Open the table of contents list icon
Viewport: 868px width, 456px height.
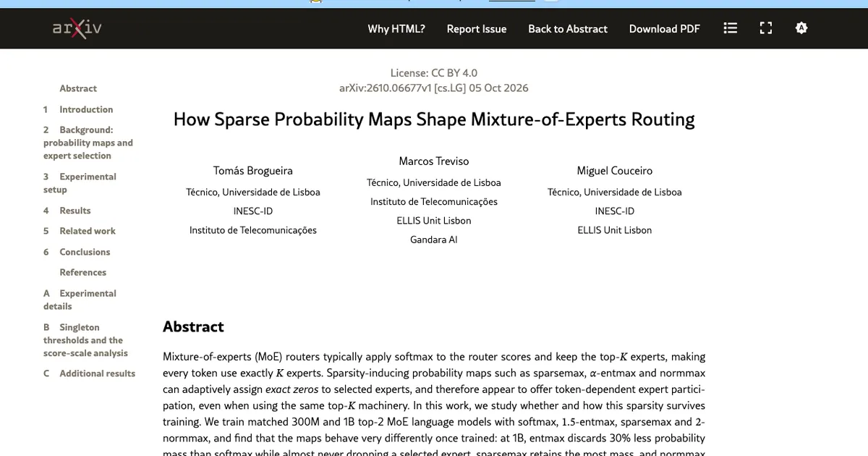[731, 28]
